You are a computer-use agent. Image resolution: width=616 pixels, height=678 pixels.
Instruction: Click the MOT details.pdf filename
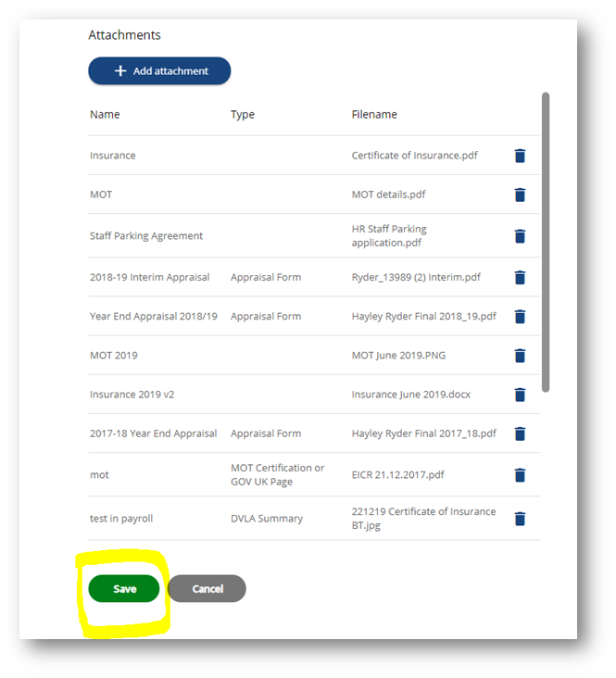(x=388, y=195)
